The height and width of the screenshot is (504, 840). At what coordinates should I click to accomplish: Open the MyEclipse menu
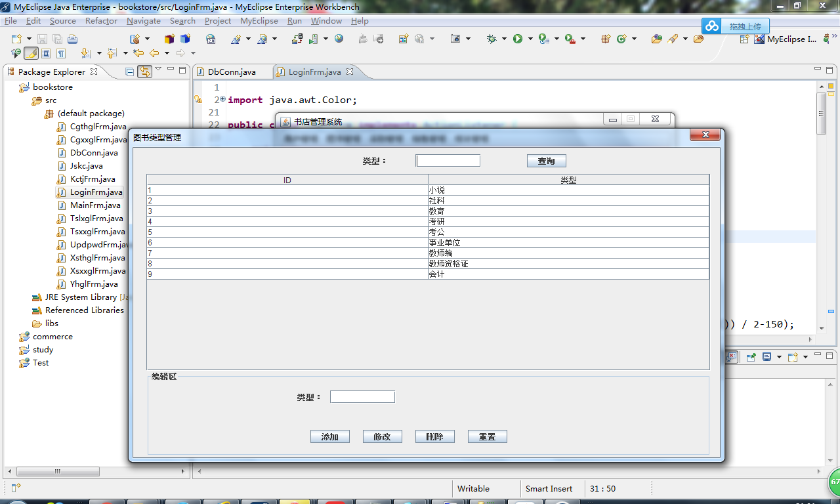click(x=259, y=20)
